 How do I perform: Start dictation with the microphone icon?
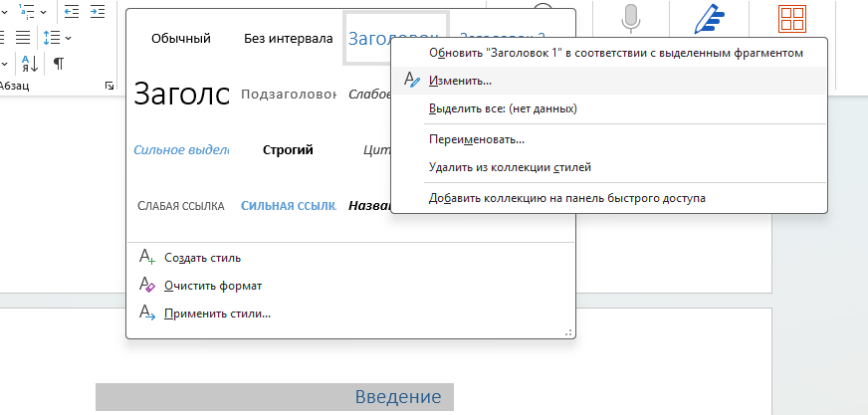630,17
